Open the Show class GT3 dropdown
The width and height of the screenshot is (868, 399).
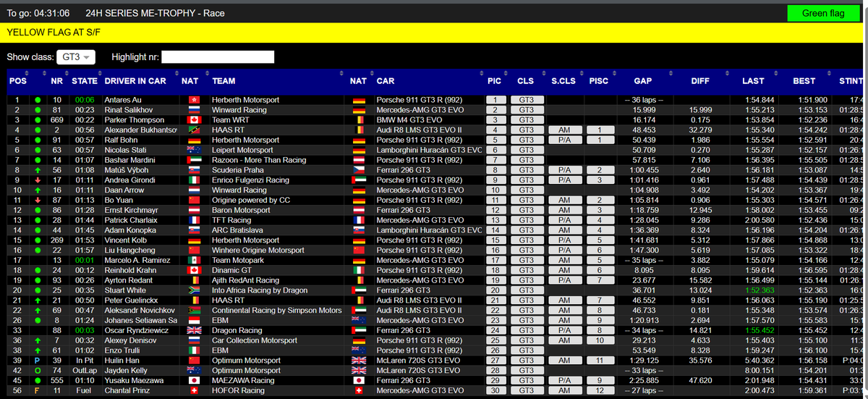pyautogui.click(x=77, y=57)
